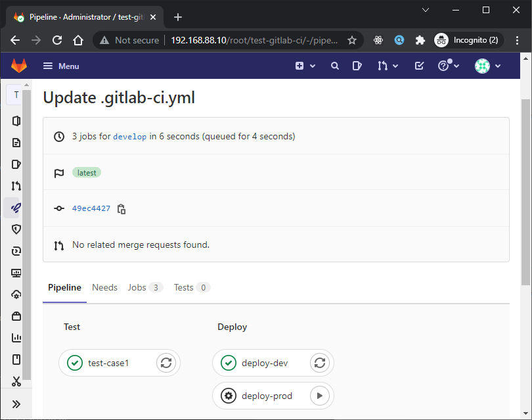Copy commit SHA with clipboard icon
This screenshot has width=532, height=420.
122,209
